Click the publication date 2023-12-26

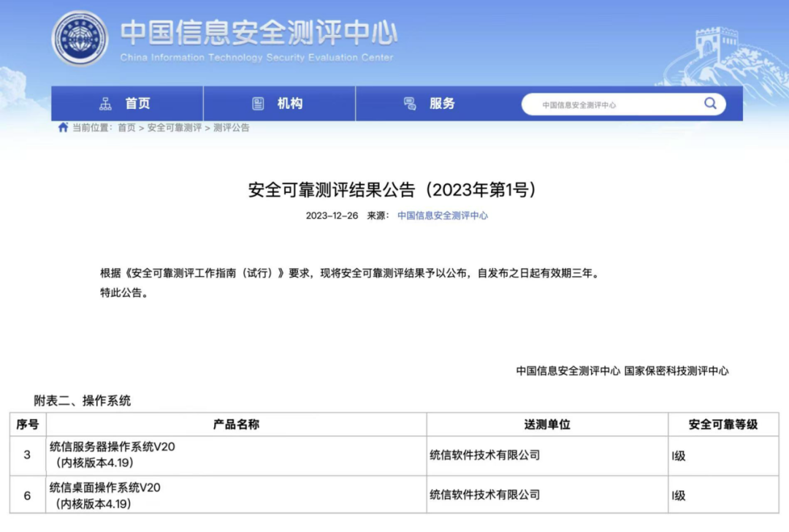click(x=332, y=216)
